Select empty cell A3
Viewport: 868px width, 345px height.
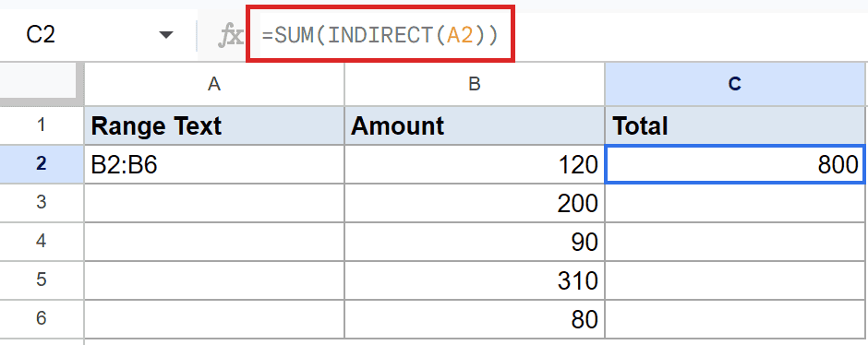(x=214, y=203)
